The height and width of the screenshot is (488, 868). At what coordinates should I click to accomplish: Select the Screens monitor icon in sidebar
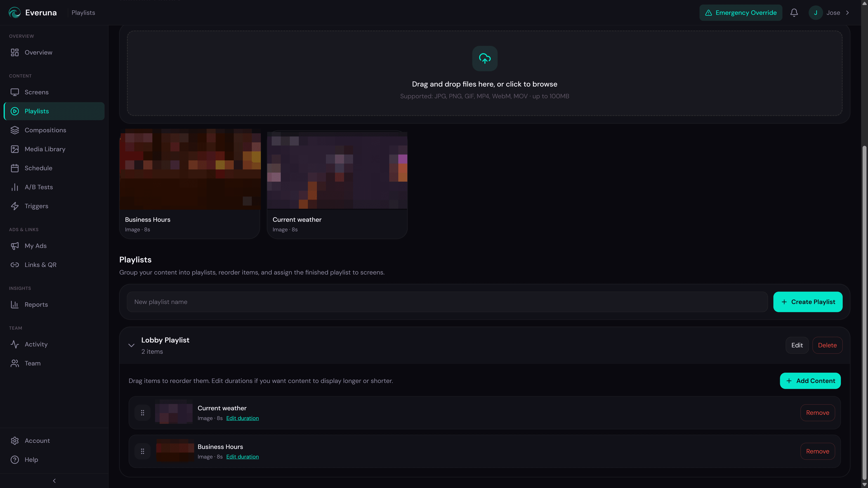(x=15, y=92)
